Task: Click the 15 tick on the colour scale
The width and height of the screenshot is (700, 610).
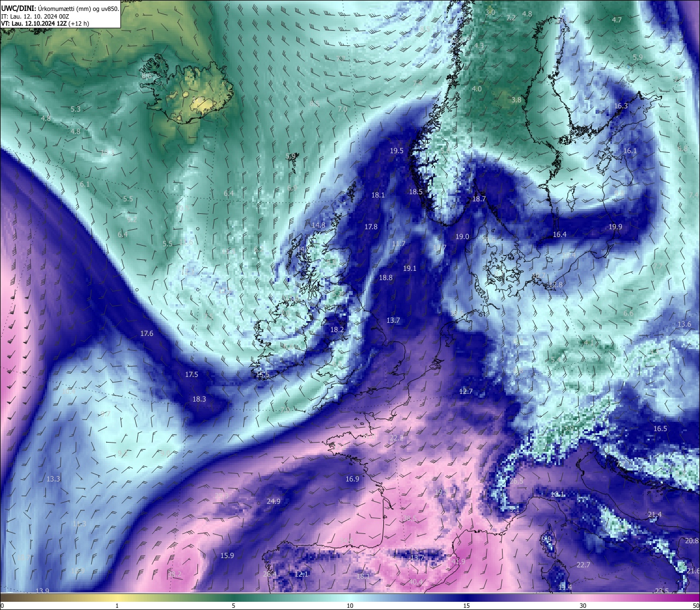Action: pos(466,606)
